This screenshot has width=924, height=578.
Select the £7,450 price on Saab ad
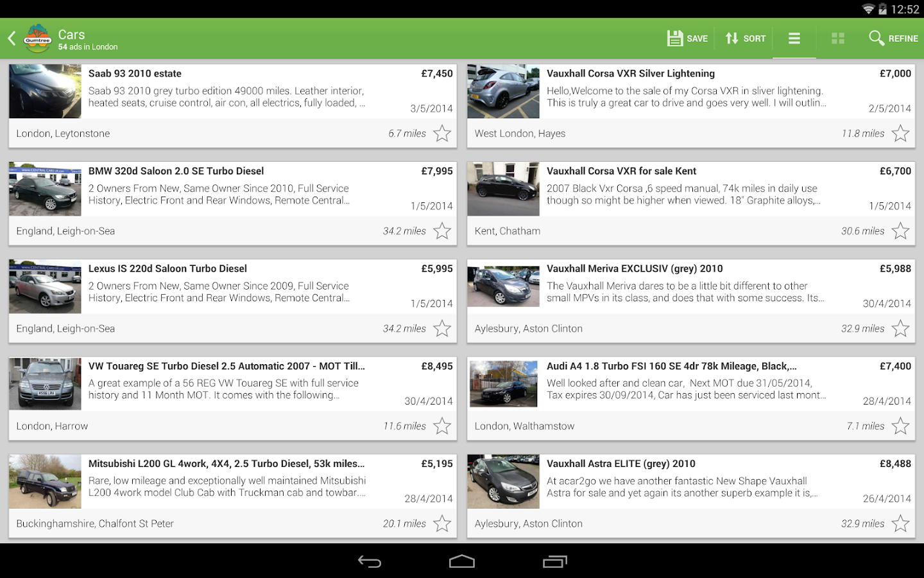tap(437, 74)
